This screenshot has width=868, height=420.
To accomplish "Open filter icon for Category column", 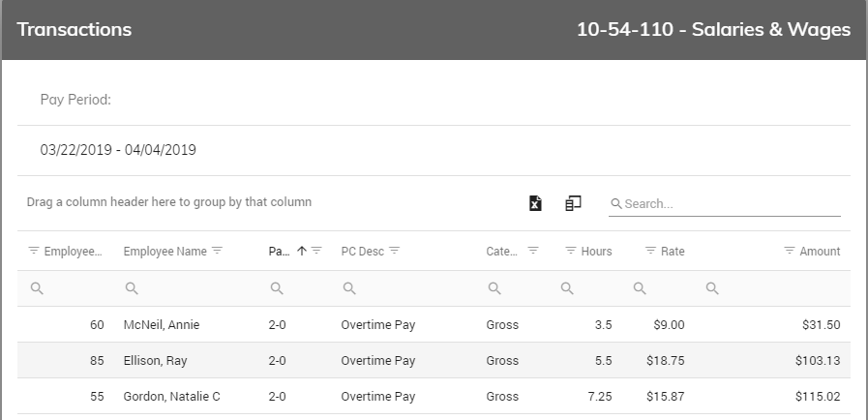I will pyautogui.click(x=533, y=251).
